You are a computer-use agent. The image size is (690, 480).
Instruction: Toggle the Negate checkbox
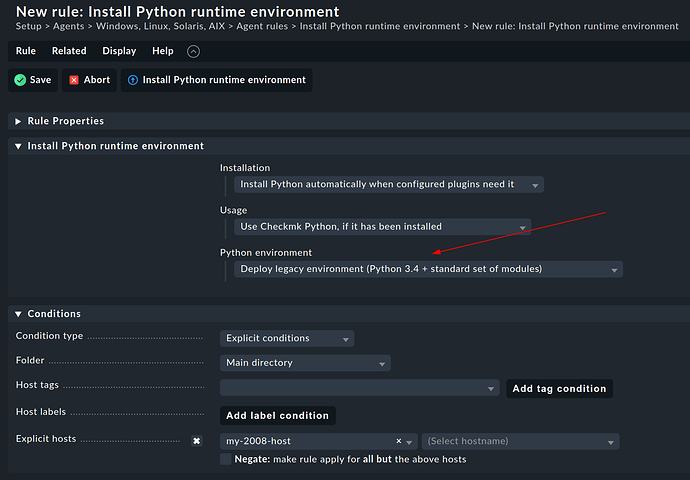tap(226, 459)
